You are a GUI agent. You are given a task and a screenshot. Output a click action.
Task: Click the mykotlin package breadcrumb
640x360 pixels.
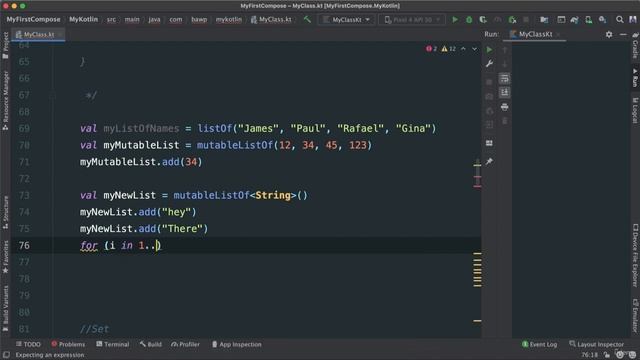[229, 19]
